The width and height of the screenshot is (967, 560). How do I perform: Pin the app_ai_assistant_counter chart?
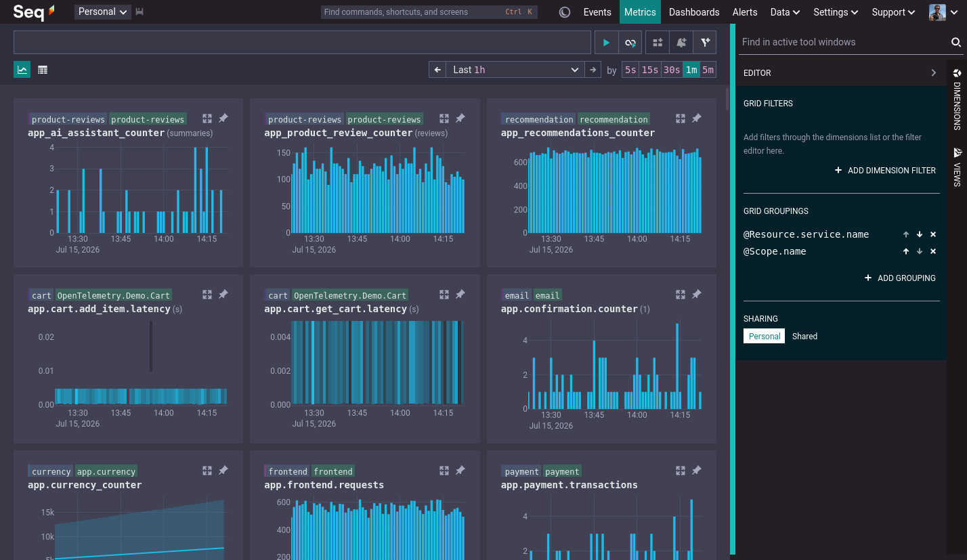[223, 119]
